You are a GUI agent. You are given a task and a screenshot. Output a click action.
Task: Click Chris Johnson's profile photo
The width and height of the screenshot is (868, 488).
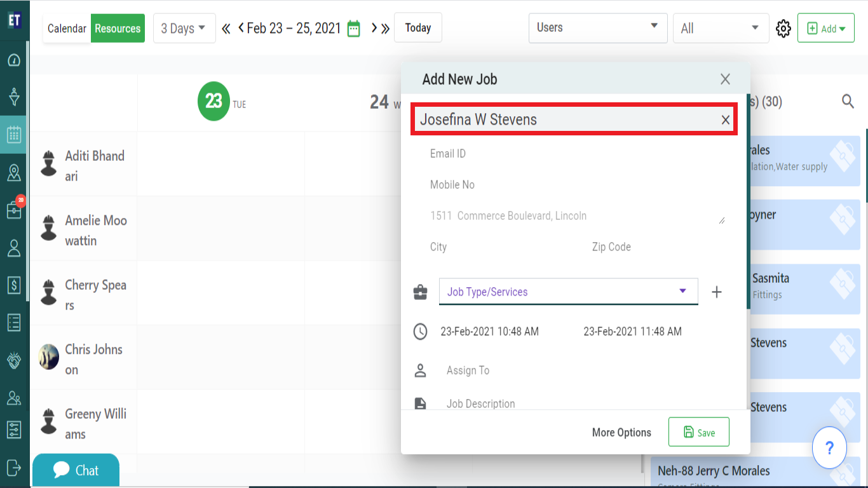tap(49, 356)
